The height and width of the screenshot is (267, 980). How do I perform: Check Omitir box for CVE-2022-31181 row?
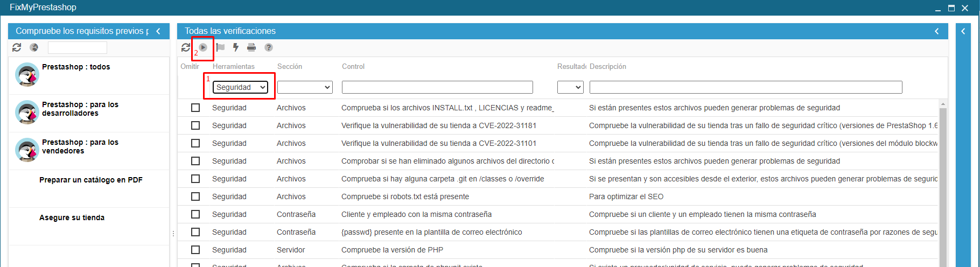pos(195,125)
